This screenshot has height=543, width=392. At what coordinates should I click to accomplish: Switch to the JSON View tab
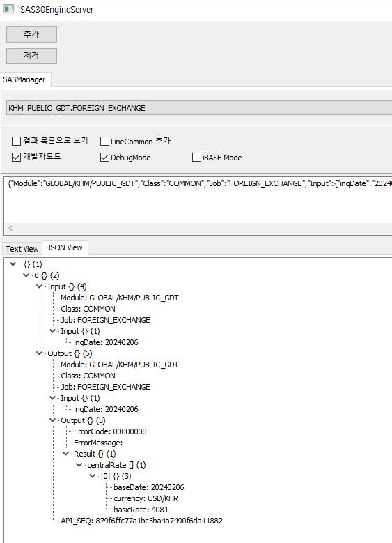coord(65,248)
